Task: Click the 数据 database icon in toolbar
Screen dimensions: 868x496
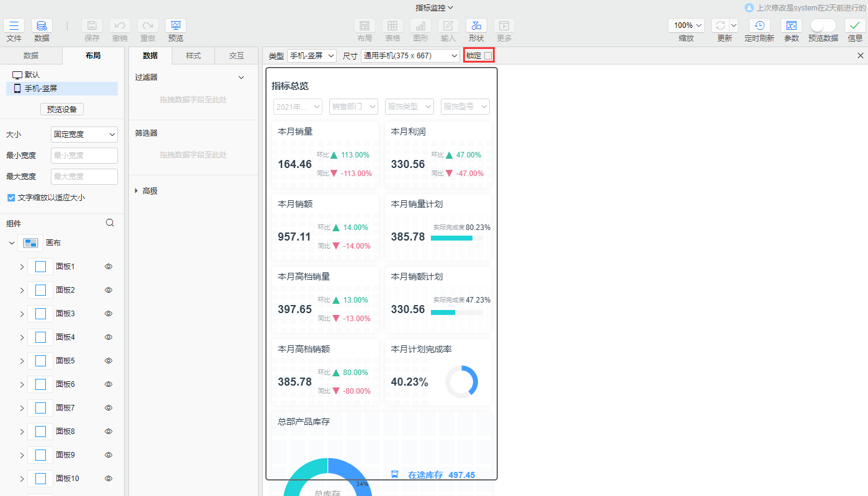Action: coord(42,26)
